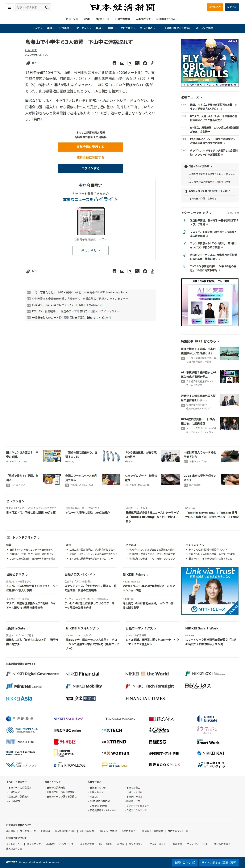Screen dimensions: 245x868
Task: Open 朝刊・夕刊 menu item
Action: [72, 19]
